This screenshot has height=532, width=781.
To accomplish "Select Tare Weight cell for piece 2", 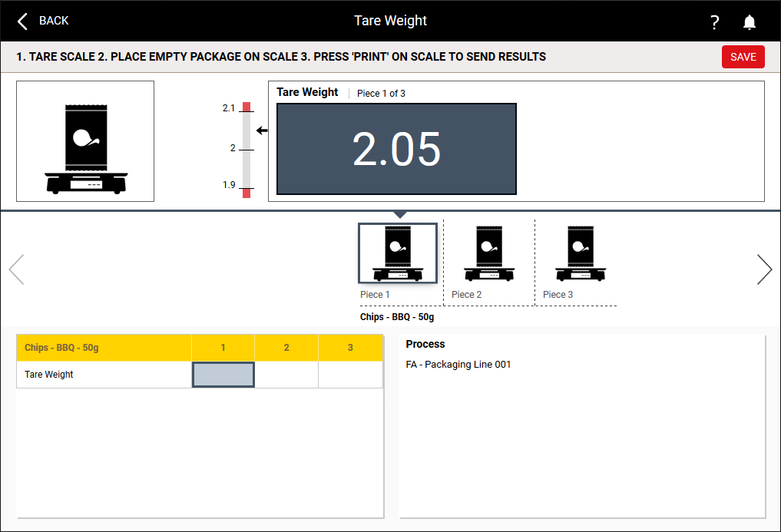I will [286, 375].
